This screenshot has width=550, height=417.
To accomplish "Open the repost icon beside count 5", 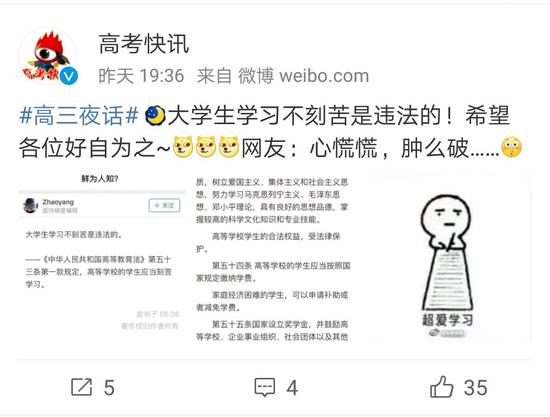I will (x=81, y=387).
